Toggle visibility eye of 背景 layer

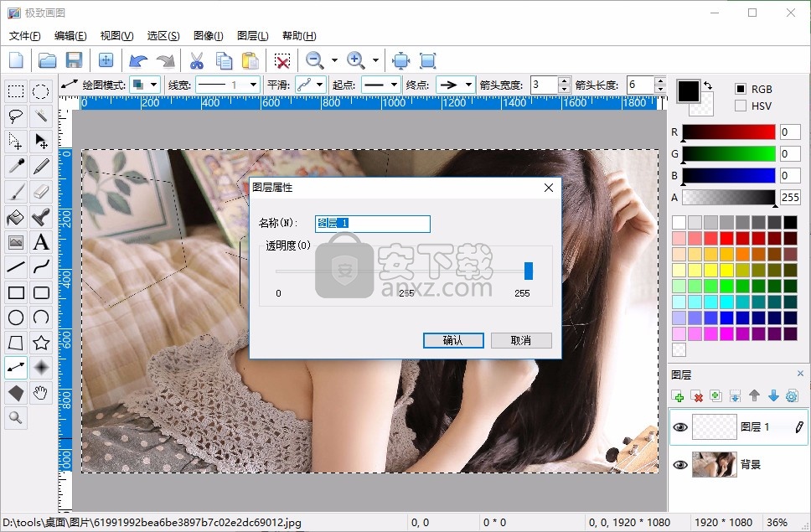point(680,464)
